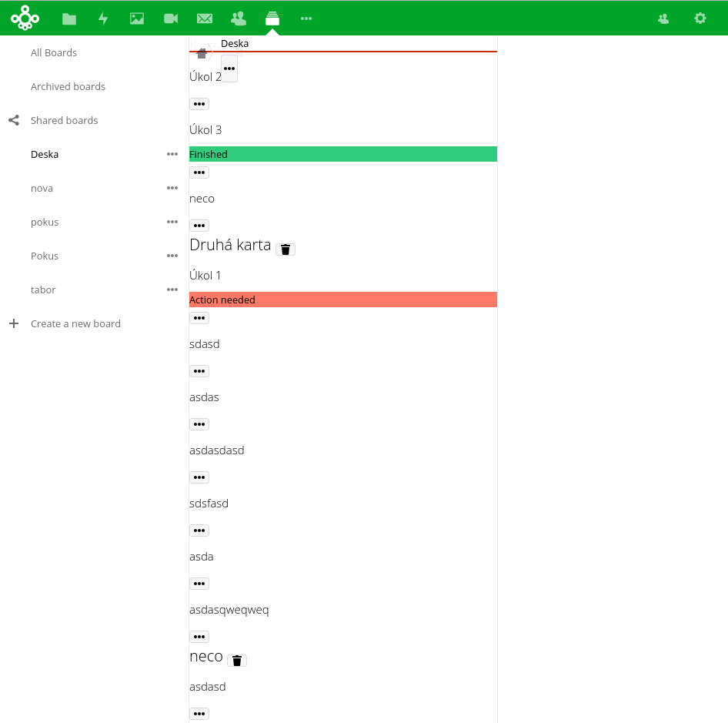
Task: Open the ellipsis menu above asda card
Action: click(199, 531)
